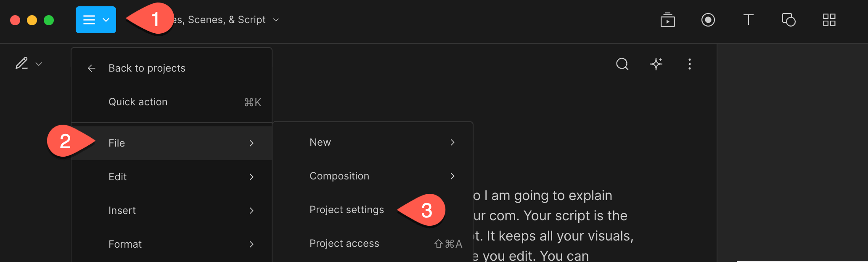
Task: Open the Insert submenu
Action: coord(172,211)
